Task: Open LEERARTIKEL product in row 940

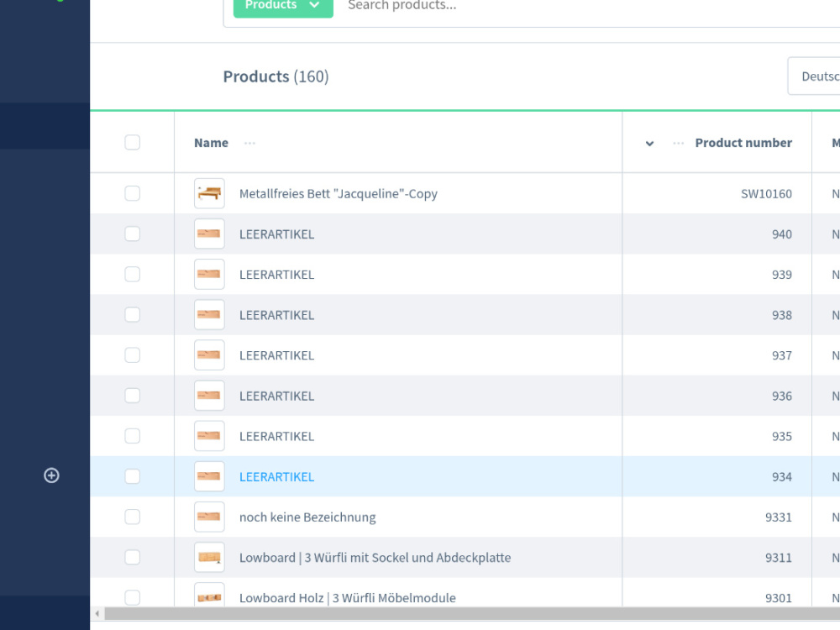Action: 276,234
